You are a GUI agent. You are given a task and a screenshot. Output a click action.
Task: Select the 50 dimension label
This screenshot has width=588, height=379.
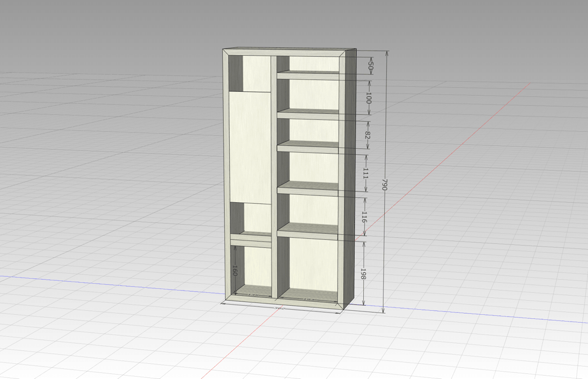click(x=371, y=66)
